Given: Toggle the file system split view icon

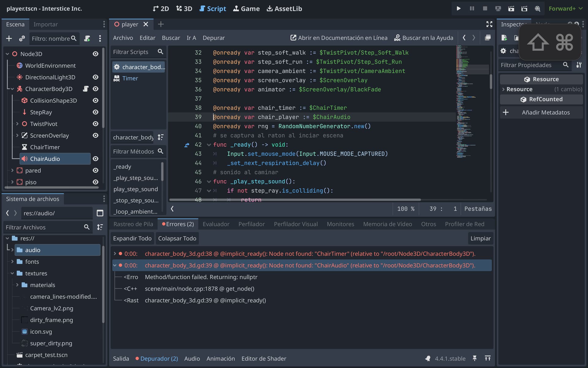Looking at the screenshot, I should click(x=100, y=213).
